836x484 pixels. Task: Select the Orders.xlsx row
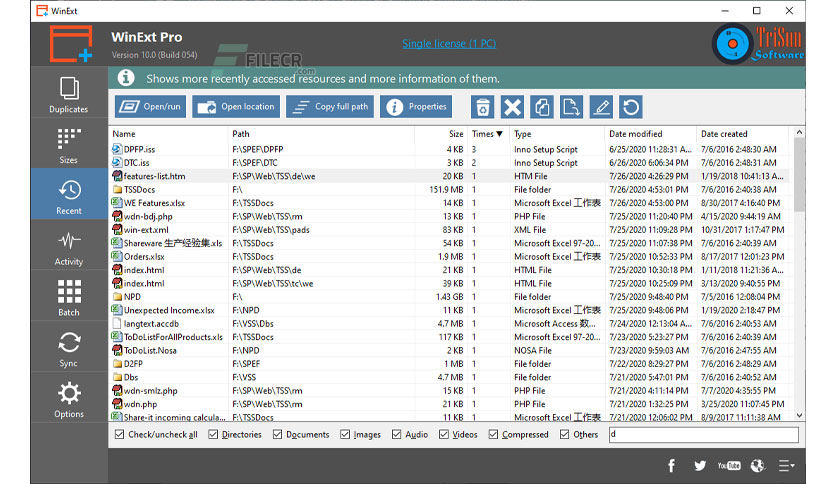(449, 256)
